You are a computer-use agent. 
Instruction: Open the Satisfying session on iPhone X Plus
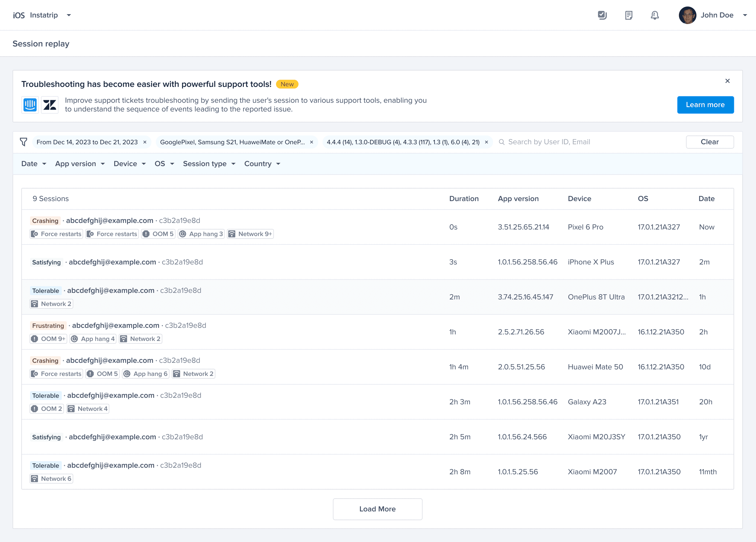pos(377,262)
